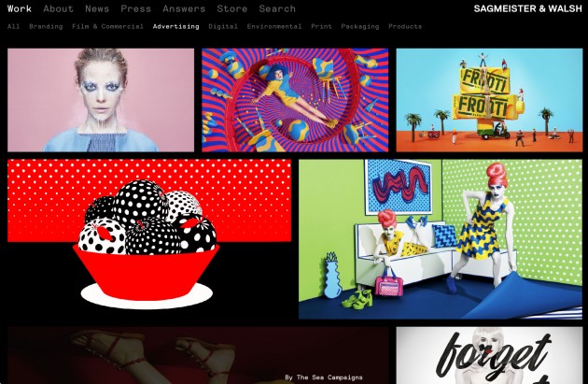Filter by Film & Commercial
This screenshot has width=588, height=384.
pos(107,26)
